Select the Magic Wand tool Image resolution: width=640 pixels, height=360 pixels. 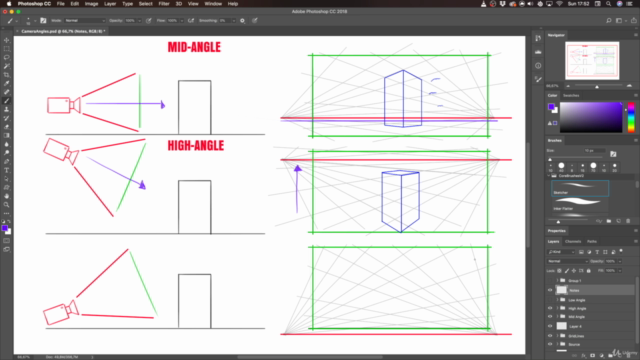7,66
